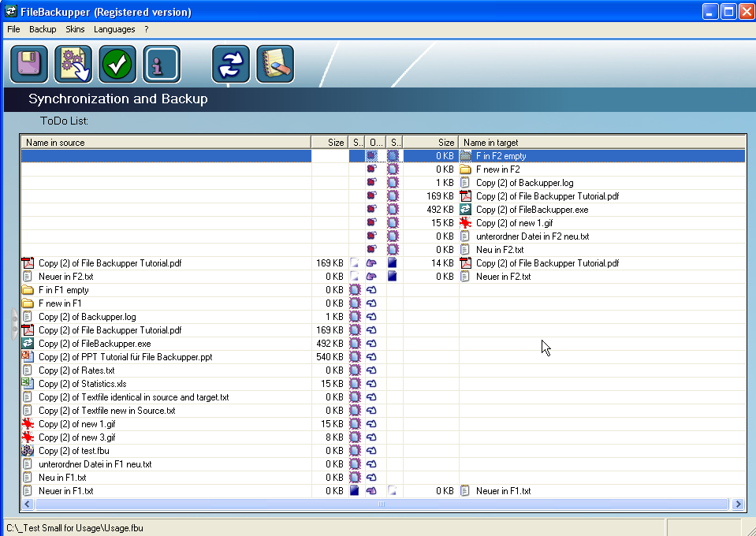756x536 pixels.
Task: Click the 'O...' operation column header
Action: [376, 142]
